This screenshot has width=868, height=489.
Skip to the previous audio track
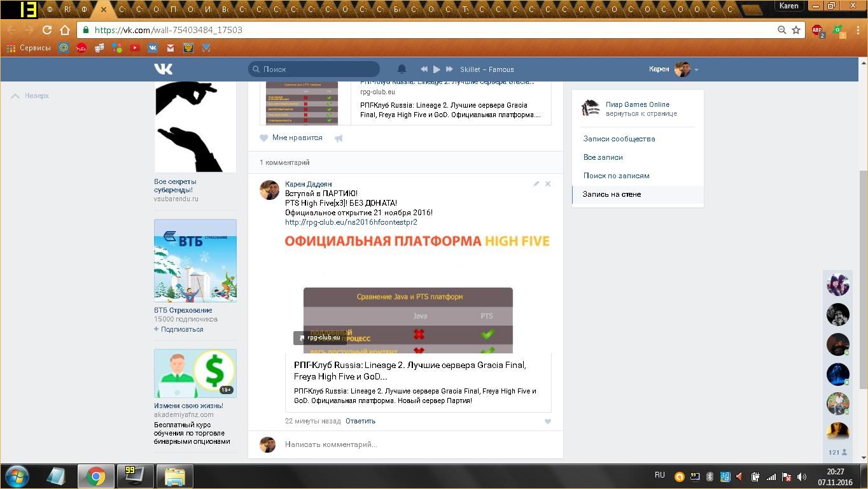424,69
